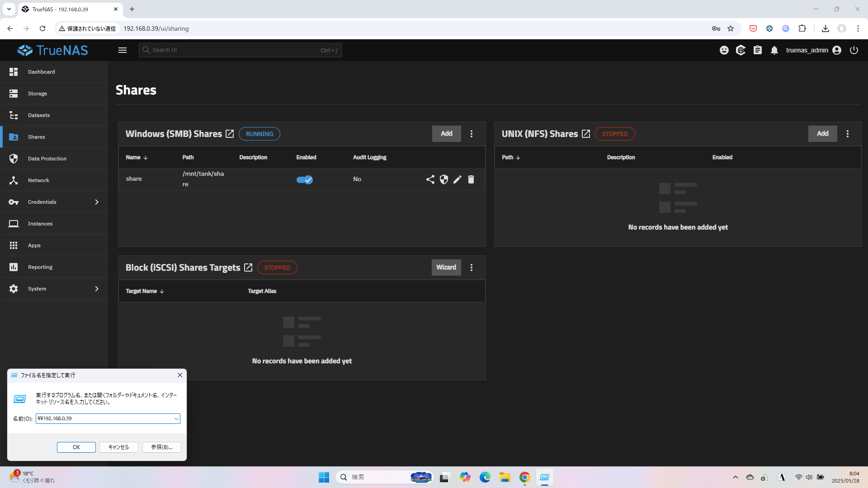
Task: Click the SMB RUNNING status badge
Action: click(259, 134)
